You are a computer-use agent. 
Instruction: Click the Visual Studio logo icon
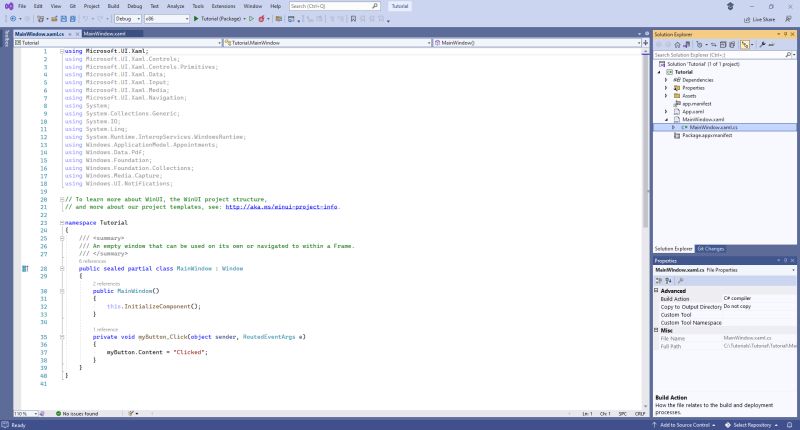click(9, 6)
